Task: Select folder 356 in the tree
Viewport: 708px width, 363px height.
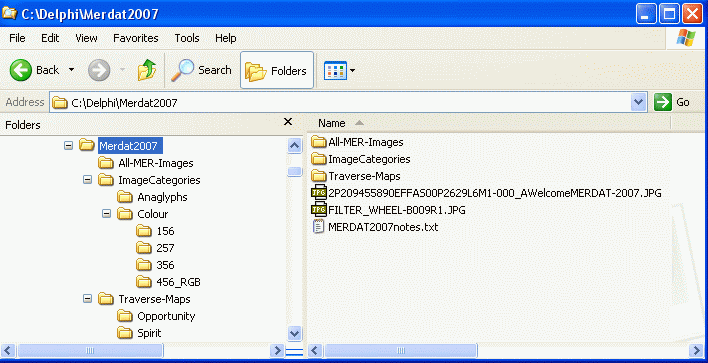Action: click(165, 265)
